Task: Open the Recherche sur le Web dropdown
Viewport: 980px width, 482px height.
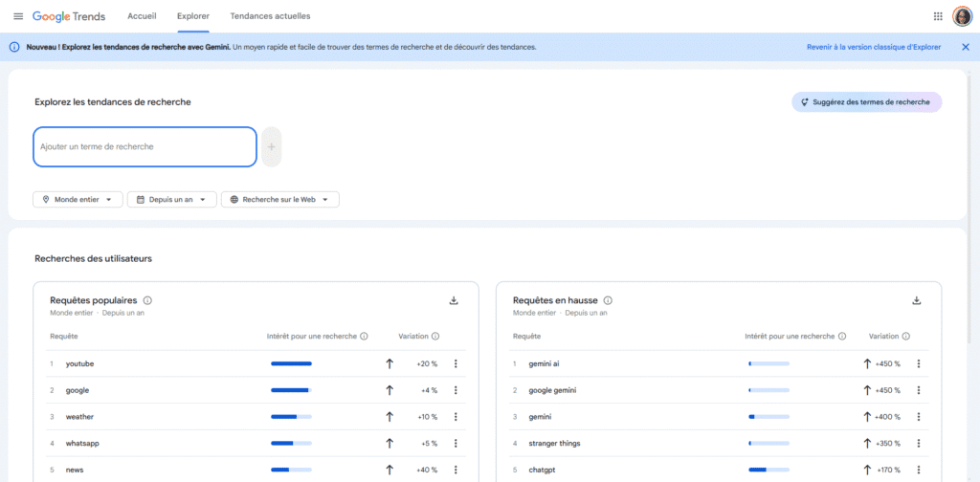Action: point(280,199)
